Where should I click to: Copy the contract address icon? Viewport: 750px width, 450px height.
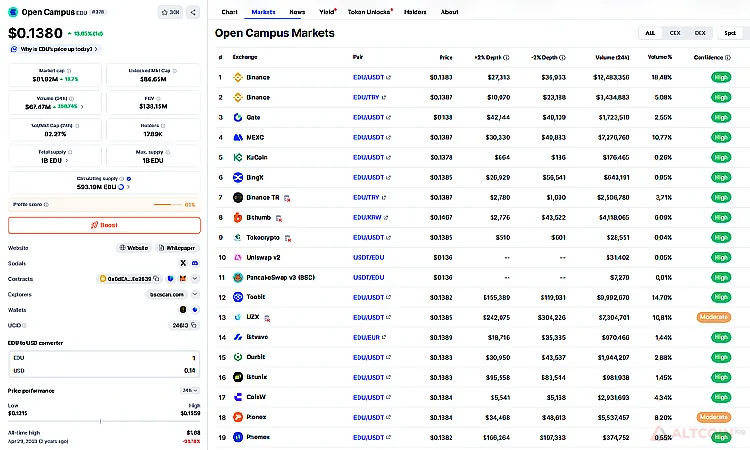click(156, 278)
